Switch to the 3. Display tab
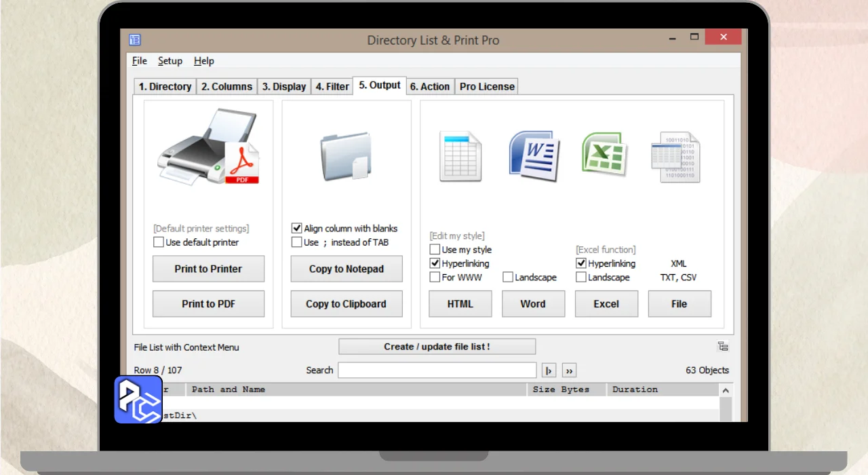Image resolution: width=868 pixels, height=475 pixels. [x=284, y=86]
